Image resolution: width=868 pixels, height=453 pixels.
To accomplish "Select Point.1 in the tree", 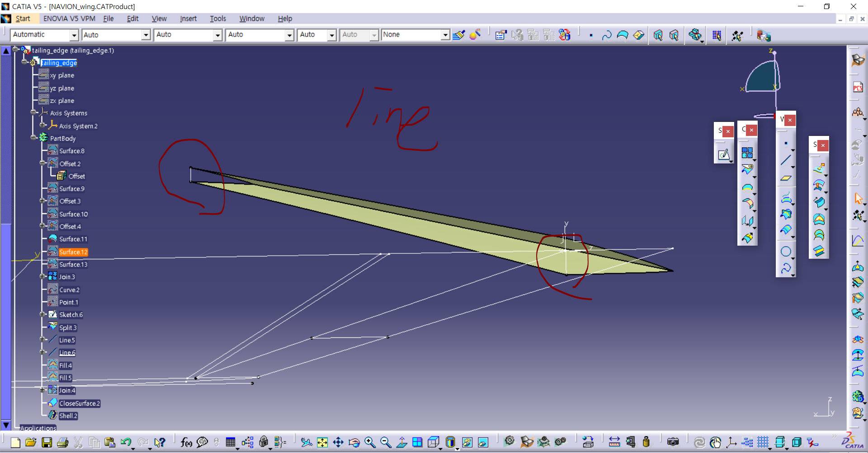I will tap(69, 303).
